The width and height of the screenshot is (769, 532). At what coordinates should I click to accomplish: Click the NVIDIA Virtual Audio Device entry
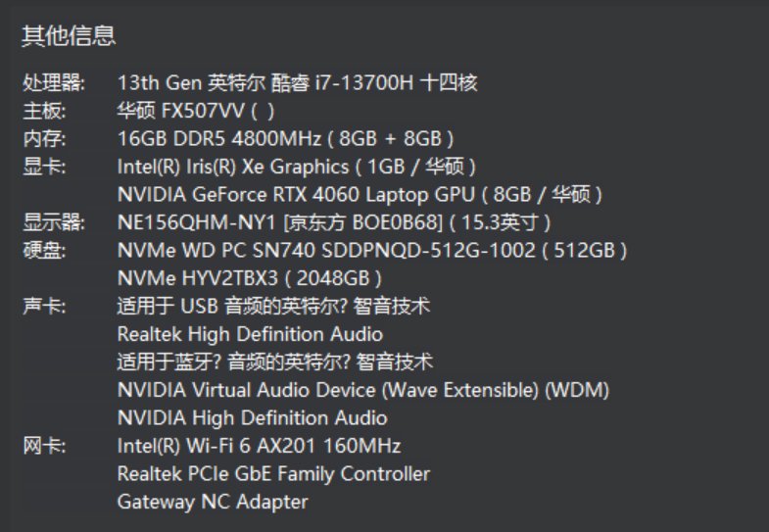point(363,390)
